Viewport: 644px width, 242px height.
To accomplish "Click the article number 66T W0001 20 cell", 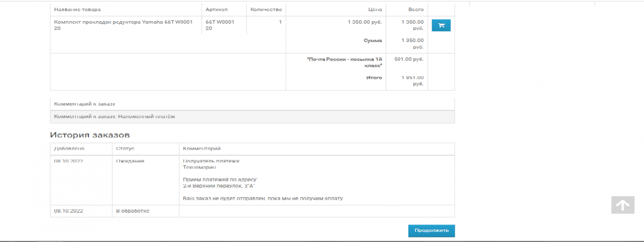I will tap(220, 25).
